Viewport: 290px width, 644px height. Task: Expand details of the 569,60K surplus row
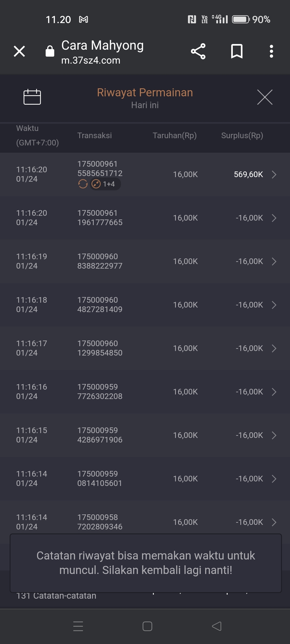point(274,174)
